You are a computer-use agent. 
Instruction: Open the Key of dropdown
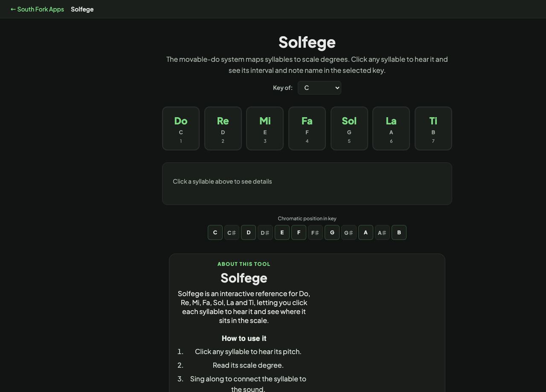(319, 88)
